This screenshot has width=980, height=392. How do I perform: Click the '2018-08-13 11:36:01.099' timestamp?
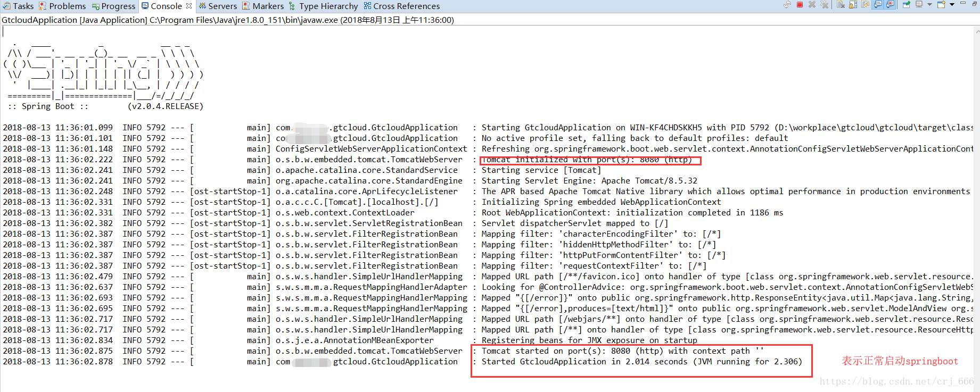click(57, 128)
